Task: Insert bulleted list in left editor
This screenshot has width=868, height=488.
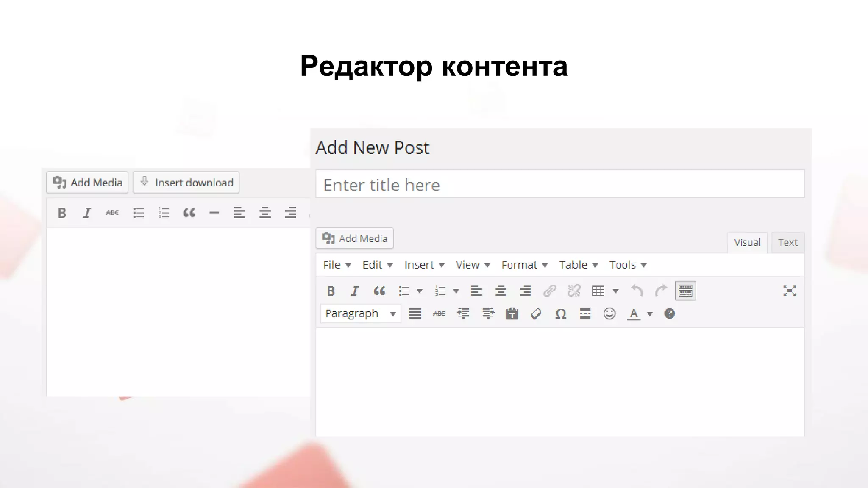Action: pos(138,213)
